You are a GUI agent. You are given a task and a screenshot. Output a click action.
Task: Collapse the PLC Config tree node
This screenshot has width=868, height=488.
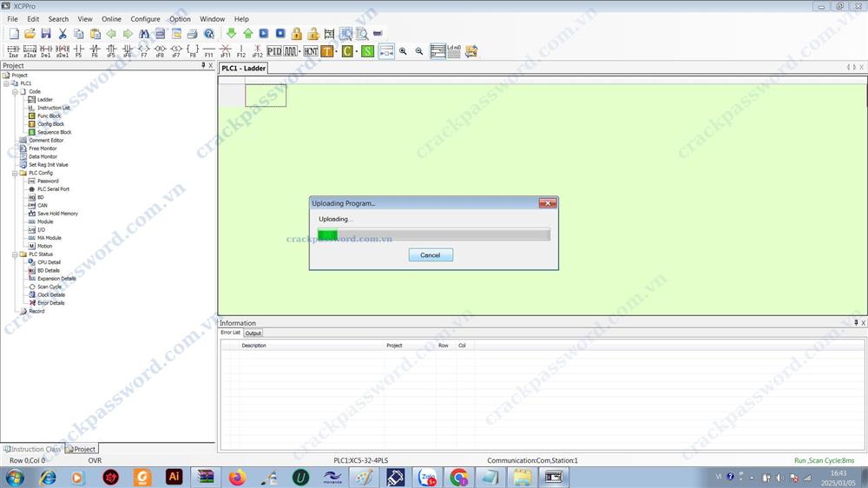point(15,173)
